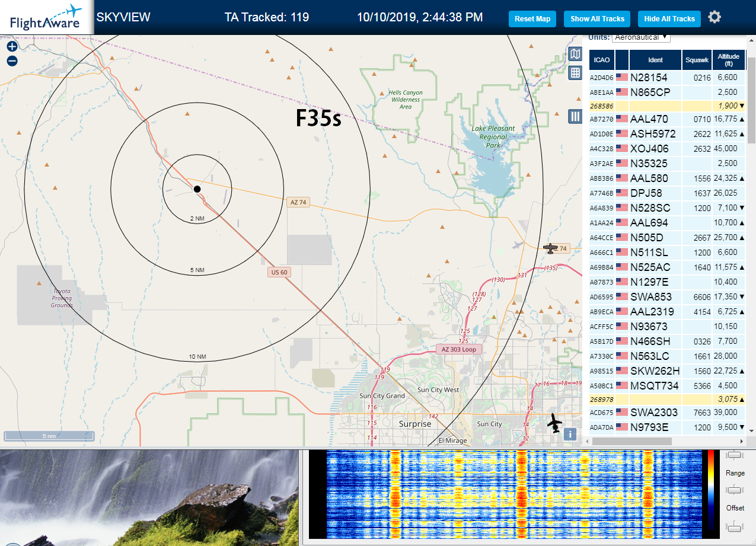Select the N511SL aircraft row
Image resolution: width=756 pixels, height=546 pixels.
click(x=667, y=252)
